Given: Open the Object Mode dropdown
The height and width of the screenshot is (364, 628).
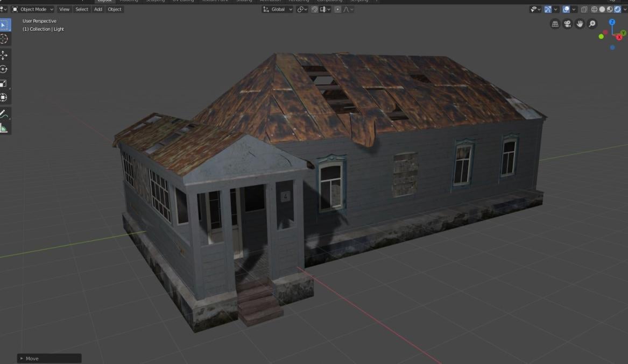Looking at the screenshot, I should pyautogui.click(x=32, y=9).
